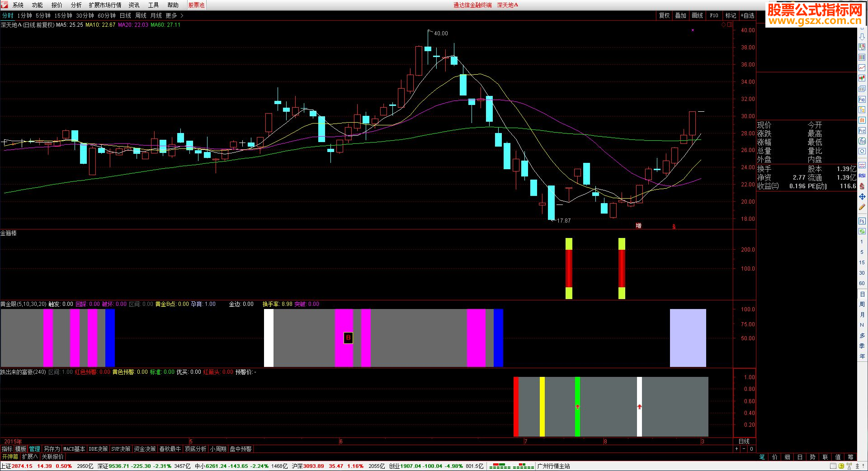Image resolution: width=868 pixels, height=471 pixels.
Task: Open the sector tree icon in sidebar
Action: 862,110
